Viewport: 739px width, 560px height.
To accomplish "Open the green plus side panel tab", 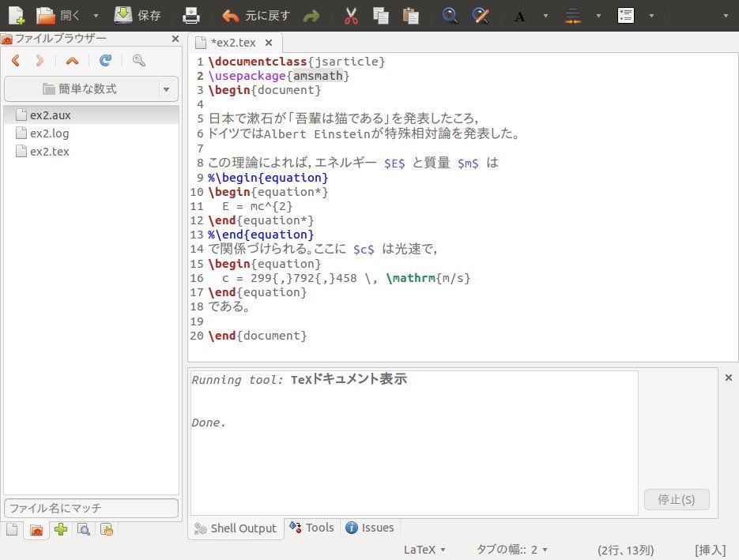I will pos(60,529).
